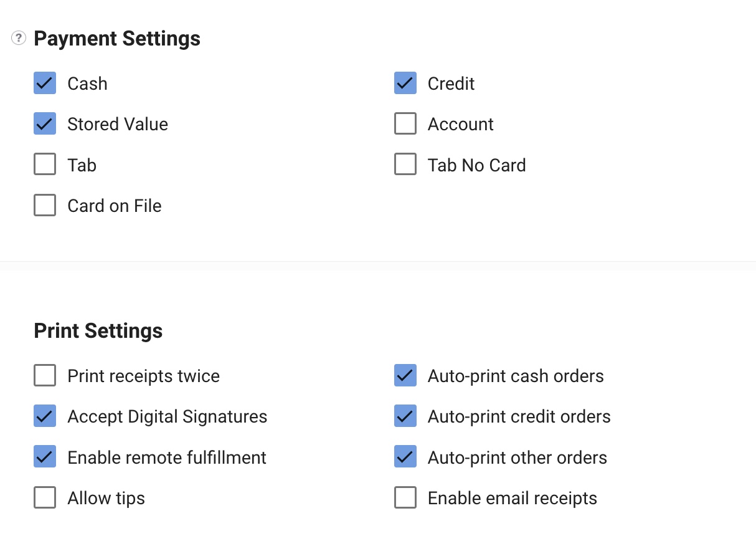Check the Tab payment checkbox
The height and width of the screenshot is (546, 756).
click(x=45, y=165)
